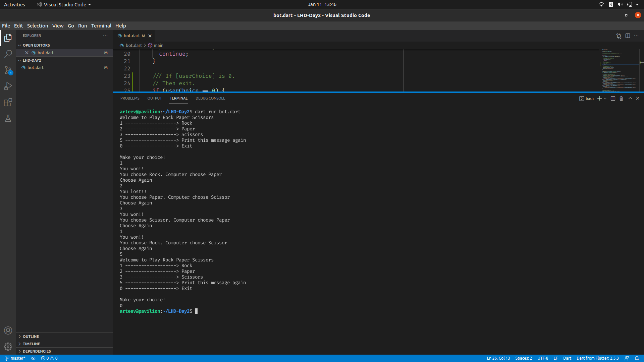Kill terminal using the trash icon
644x362 pixels.
pyautogui.click(x=621, y=99)
